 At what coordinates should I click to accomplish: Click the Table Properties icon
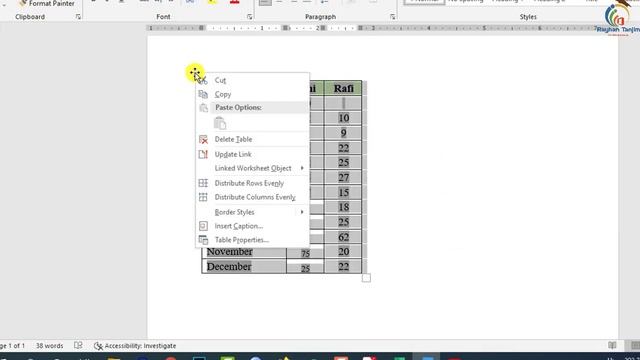[x=203, y=240]
